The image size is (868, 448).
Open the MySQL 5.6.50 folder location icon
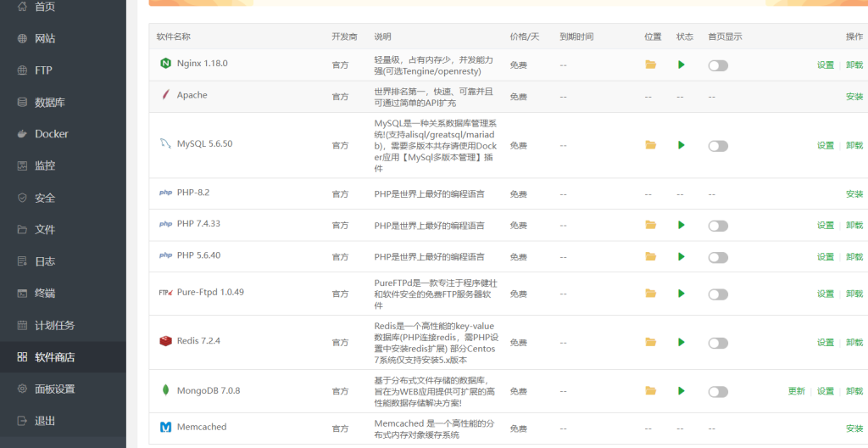pos(650,145)
